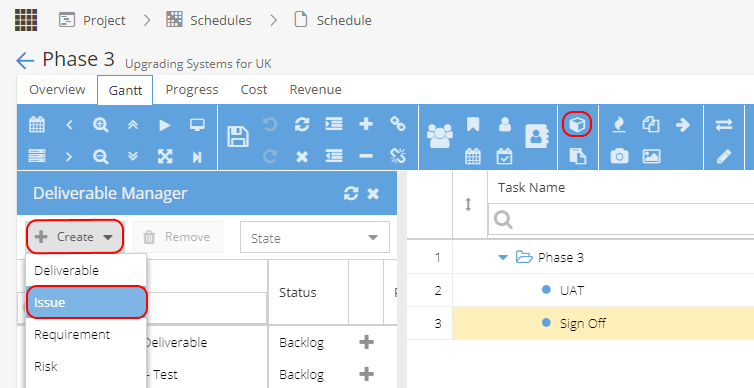The image size is (754, 388).
Task: Click the bookmark icon in toolbar
Action: pyautogui.click(x=473, y=125)
